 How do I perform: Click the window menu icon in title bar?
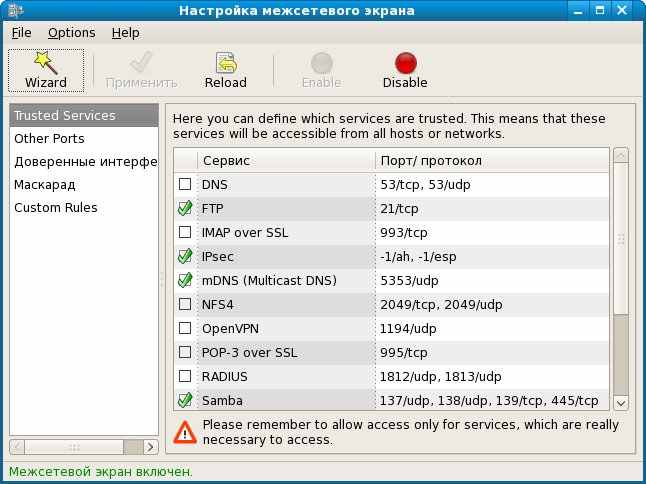point(15,10)
